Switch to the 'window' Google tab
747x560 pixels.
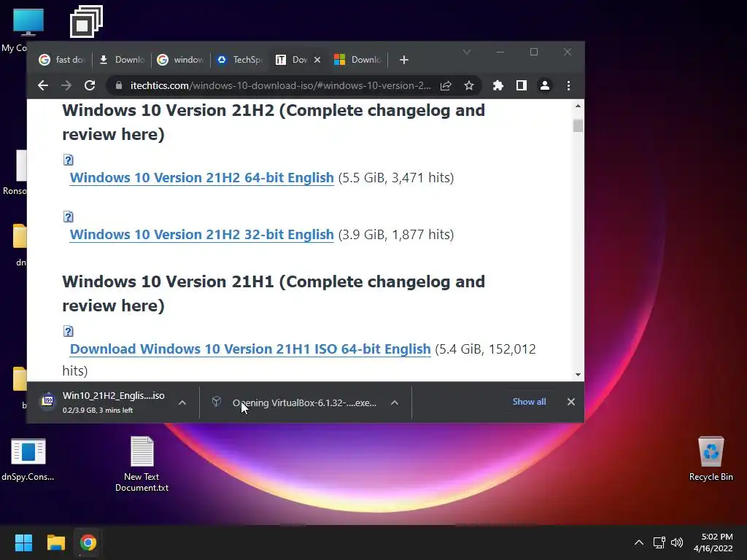coord(181,60)
